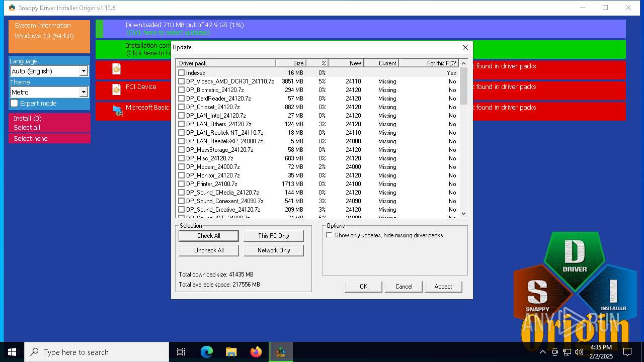
Task: Open the notification center
Action: (x=627, y=352)
